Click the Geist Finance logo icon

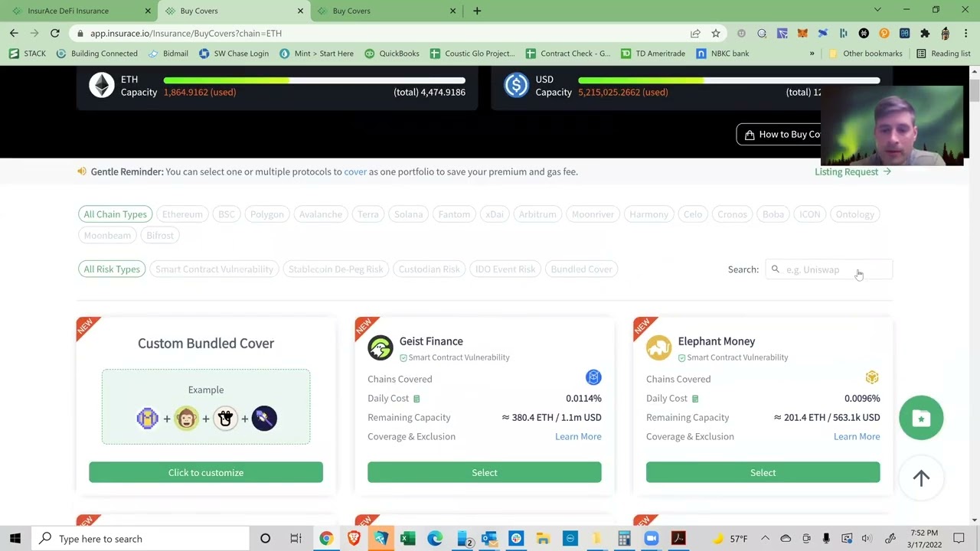pos(380,347)
